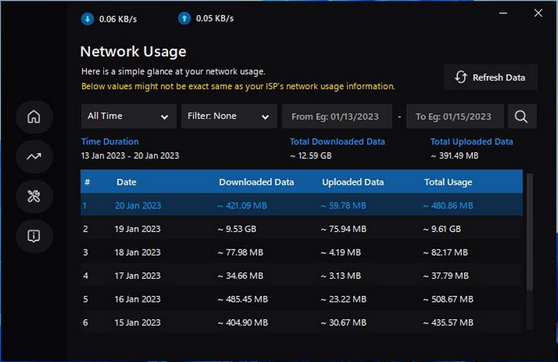Click the ~ 12.59 GB total downloaded value
This screenshot has width=558, height=362.
tap(311, 156)
